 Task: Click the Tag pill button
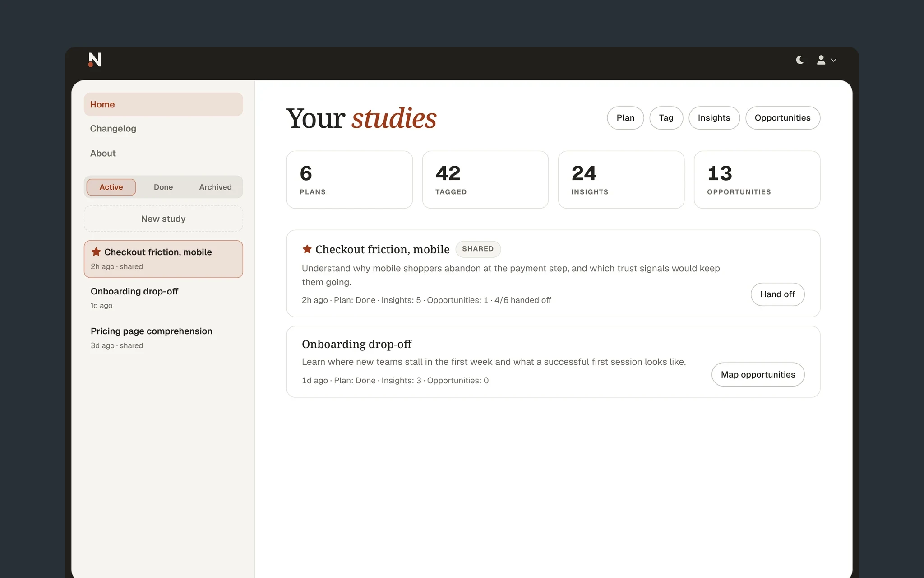666,118
